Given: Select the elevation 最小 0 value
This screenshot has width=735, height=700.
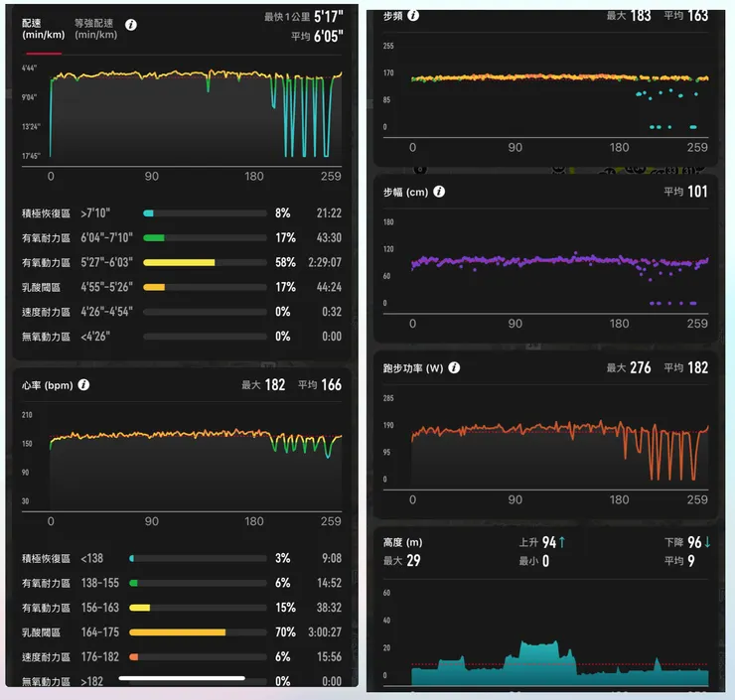Looking at the screenshot, I should pyautogui.click(x=534, y=560).
